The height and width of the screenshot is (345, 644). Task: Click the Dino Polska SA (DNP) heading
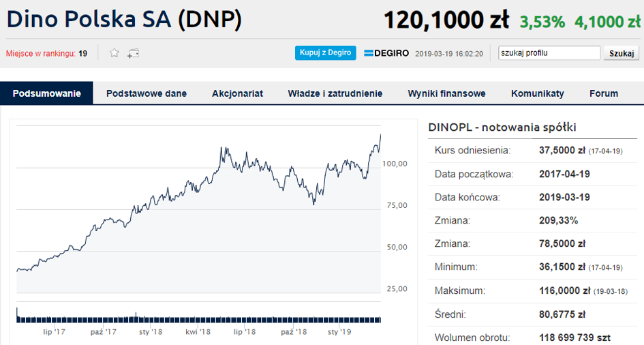[x=124, y=20]
